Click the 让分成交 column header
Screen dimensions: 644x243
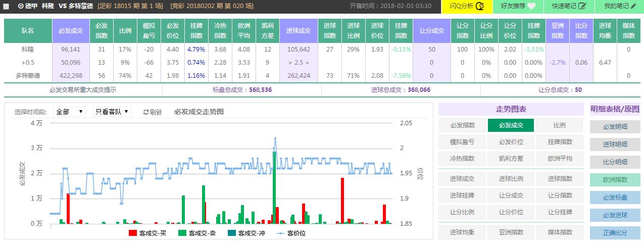click(x=431, y=31)
